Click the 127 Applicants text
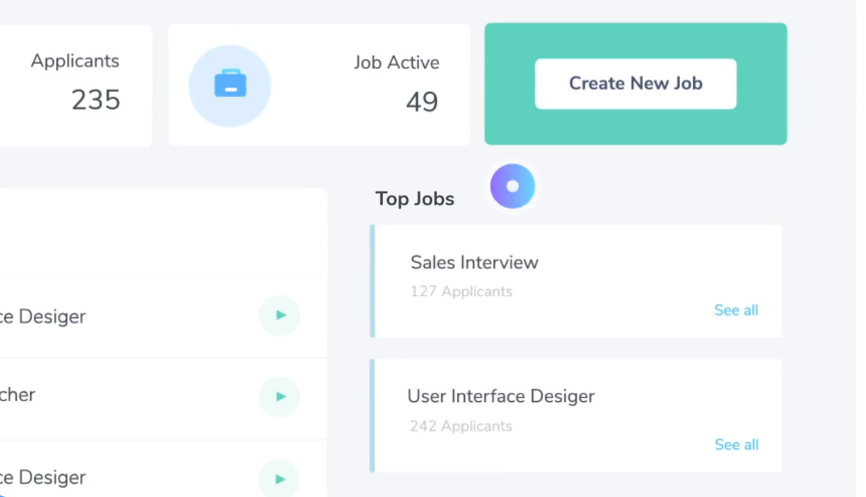Image resolution: width=866 pixels, height=497 pixels. coord(461,291)
